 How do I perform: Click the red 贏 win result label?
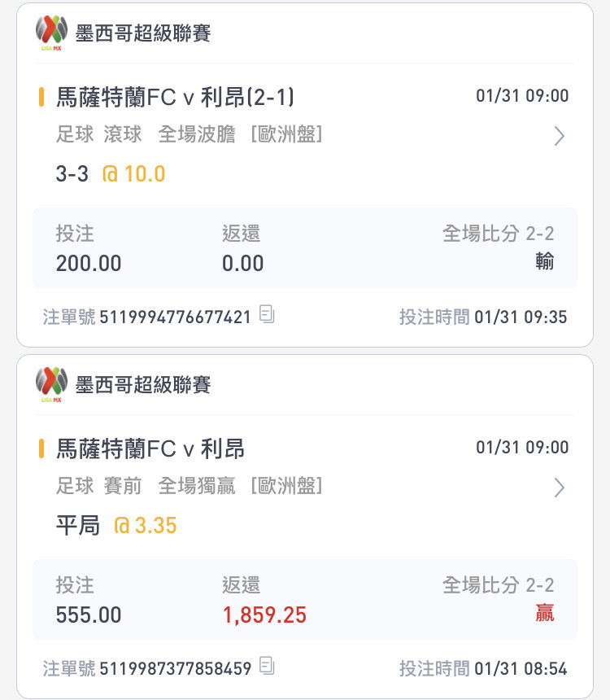click(x=544, y=613)
